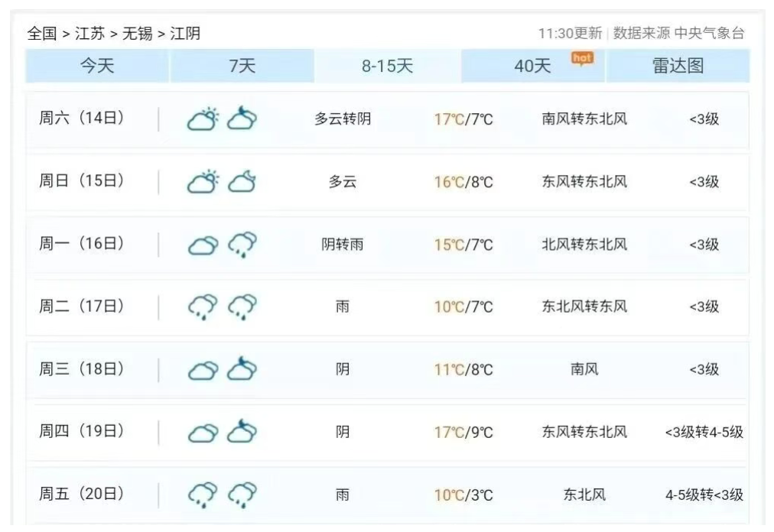Click Tuesday's daytime rain icon
The width and height of the screenshot is (774, 532).
(x=203, y=307)
